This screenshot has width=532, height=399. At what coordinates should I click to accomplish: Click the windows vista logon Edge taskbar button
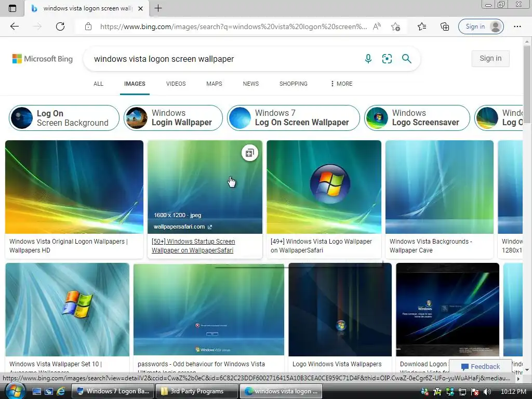point(281,391)
